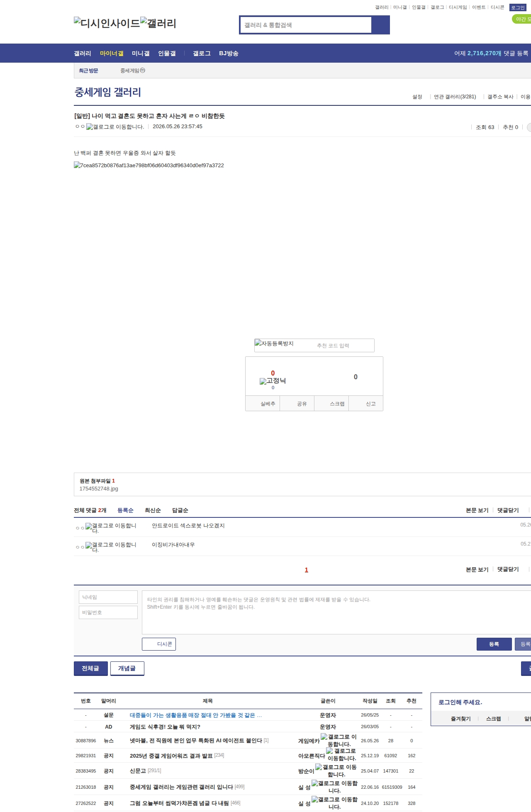Click the 중세게임 갤러리 title heading

click(x=108, y=92)
